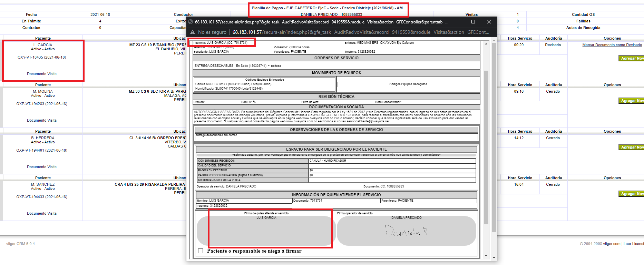Image resolution: width=644 pixels, height=265 pixels.
Task: Open the Leer Licencia footer link
Action: pyautogui.click(x=634, y=244)
